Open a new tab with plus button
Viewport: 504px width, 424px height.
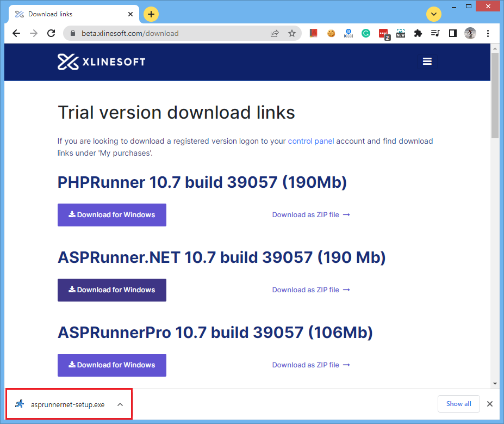151,14
